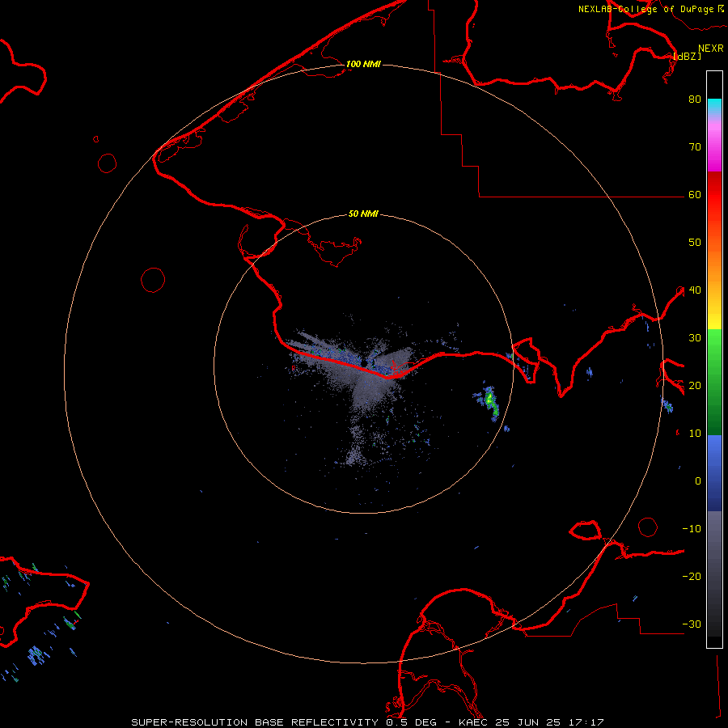Select the 40 dBZ scale label
This screenshot has height=728, width=728.
coord(695,290)
